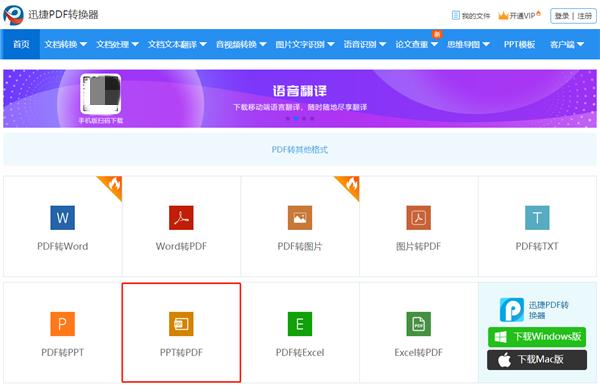Screen dimensions: 600x387
Task: Click the blue P app icon in download panel
Action: (x=512, y=310)
